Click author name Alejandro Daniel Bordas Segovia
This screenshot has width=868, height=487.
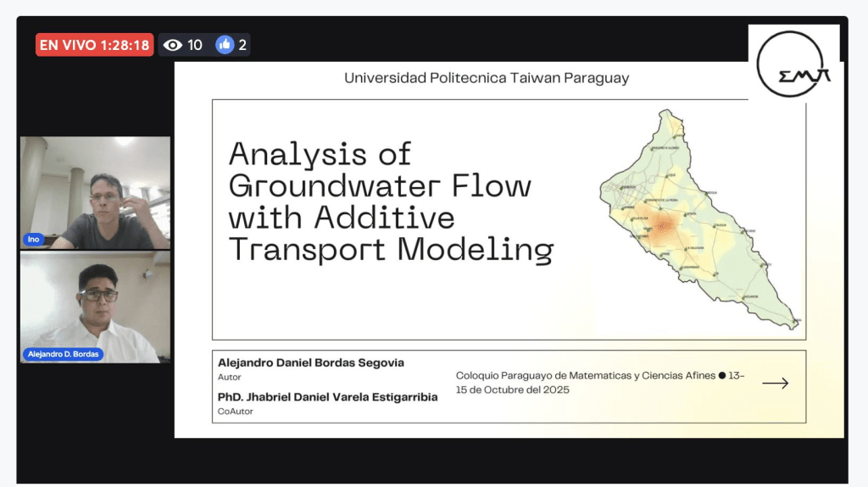click(311, 362)
